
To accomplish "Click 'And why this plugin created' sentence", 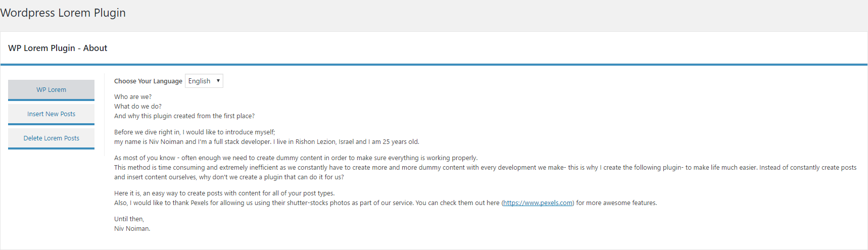I will pyautogui.click(x=184, y=116).
